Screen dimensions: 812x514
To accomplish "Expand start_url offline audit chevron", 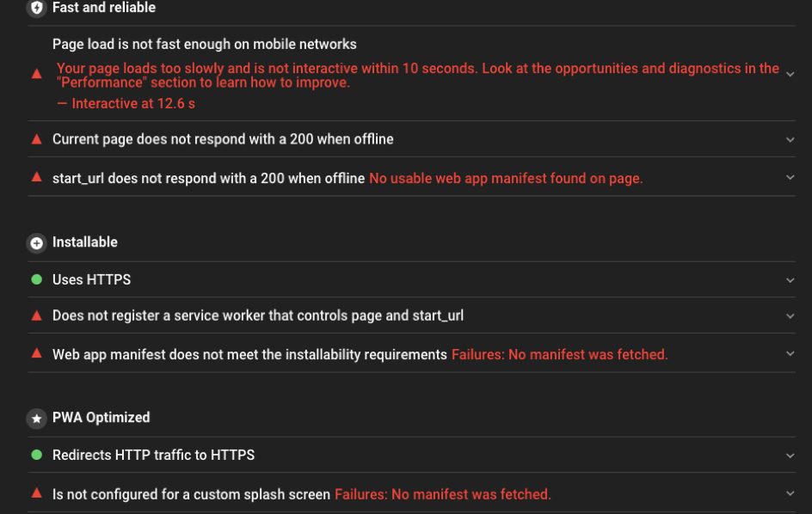I will [790, 178].
